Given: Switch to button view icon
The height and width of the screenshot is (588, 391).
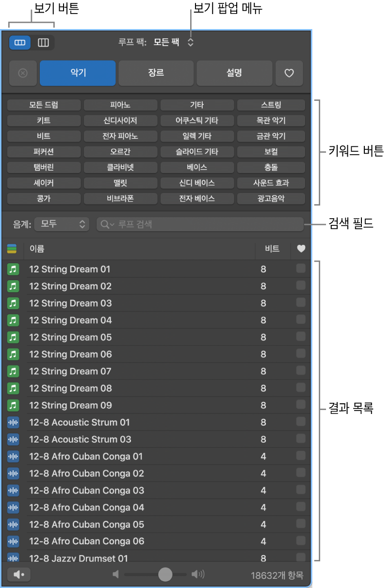Looking at the screenshot, I should pos(20,43).
